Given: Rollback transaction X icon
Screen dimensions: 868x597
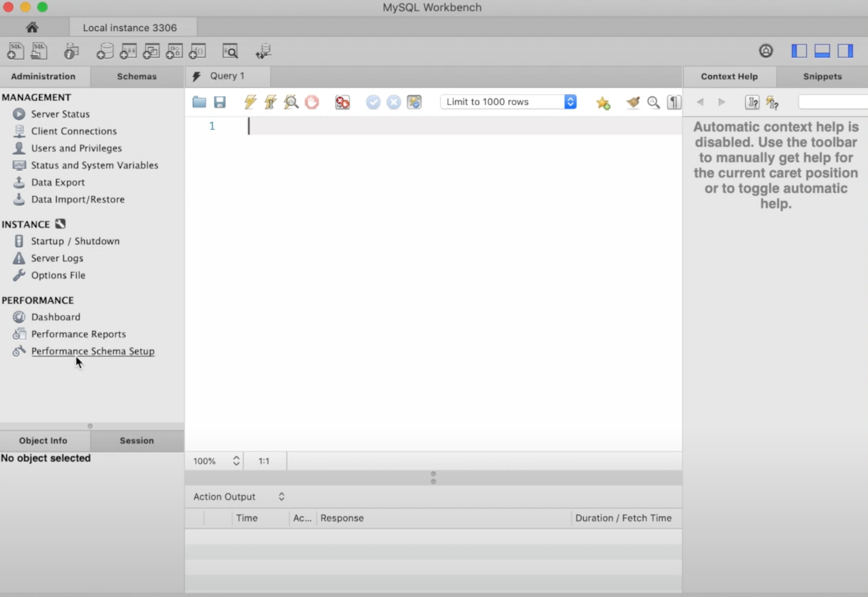Looking at the screenshot, I should [x=394, y=102].
